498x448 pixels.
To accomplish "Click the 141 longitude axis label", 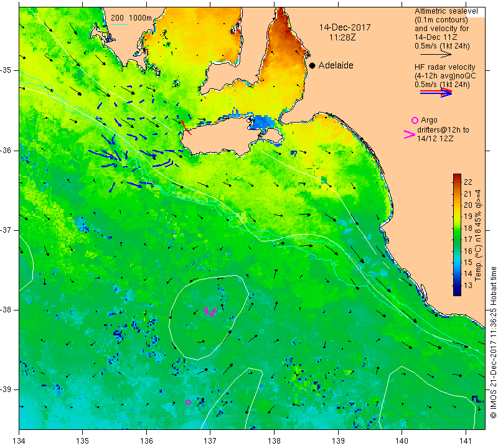I will click(466, 441).
